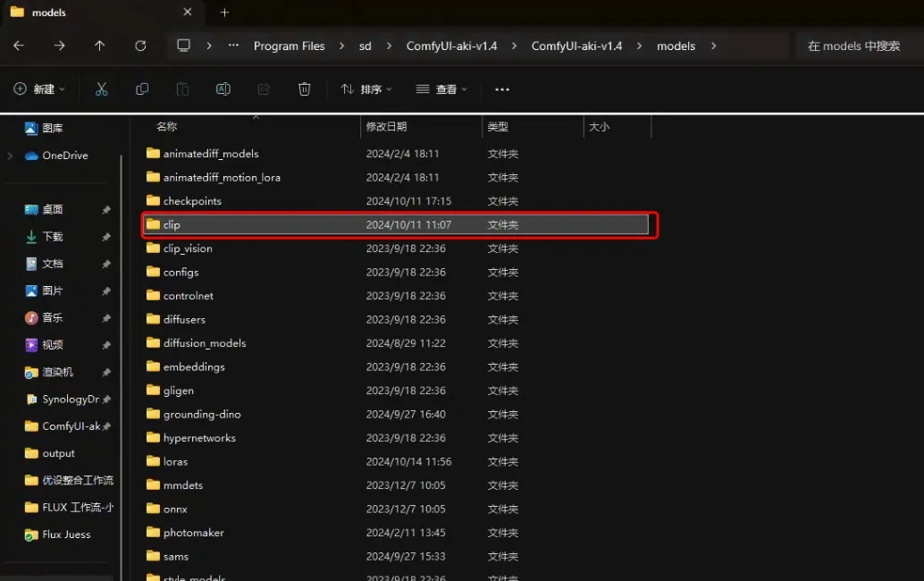Click the This PC monitor icon
Image resolution: width=924 pixels, height=581 pixels.
click(x=183, y=46)
